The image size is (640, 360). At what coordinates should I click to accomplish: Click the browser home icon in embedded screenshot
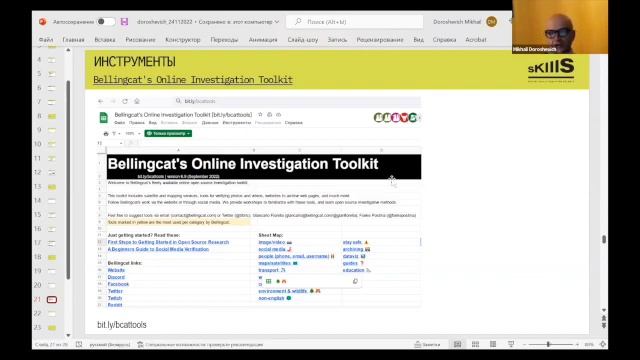tap(137, 101)
